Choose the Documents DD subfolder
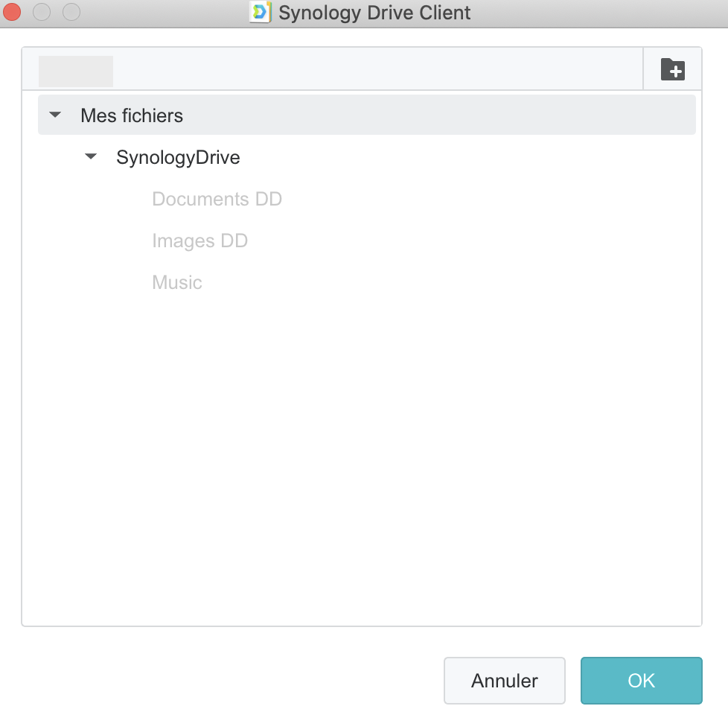Image resolution: width=728 pixels, height=706 pixels. pos(217,199)
